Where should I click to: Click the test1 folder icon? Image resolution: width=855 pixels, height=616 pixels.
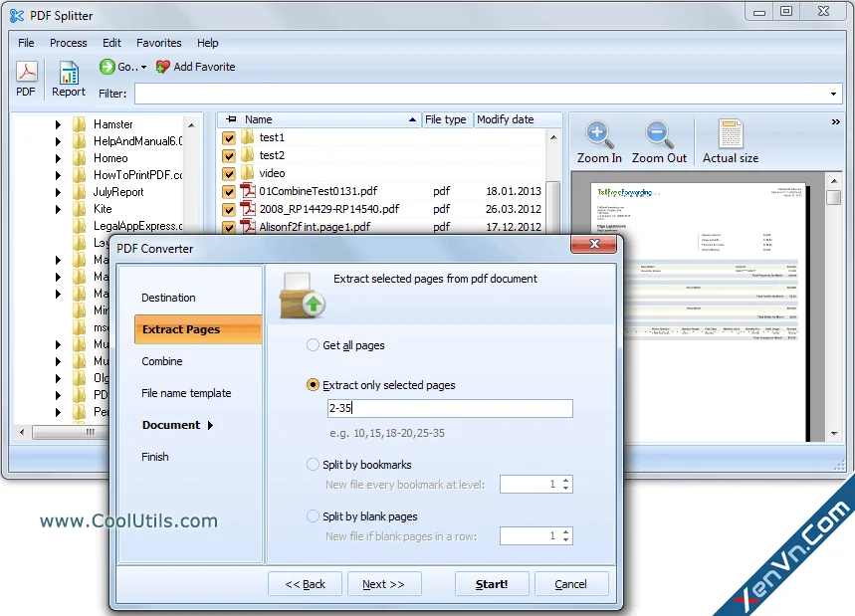(248, 136)
